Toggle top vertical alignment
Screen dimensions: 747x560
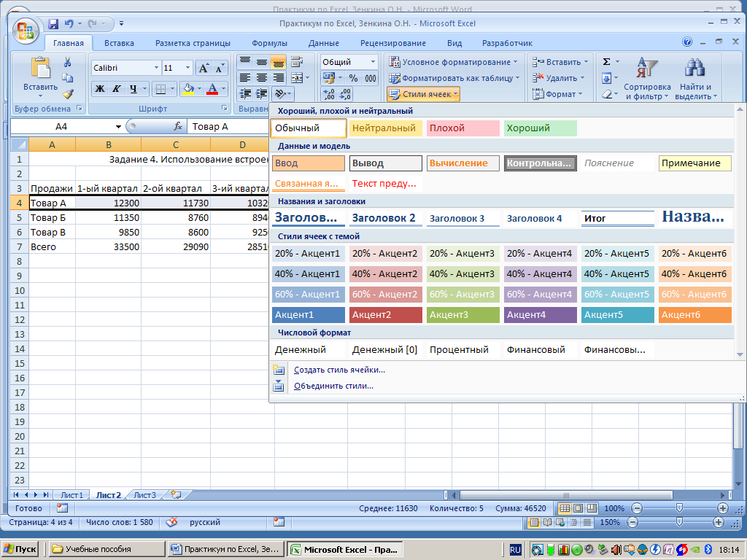tap(245, 62)
